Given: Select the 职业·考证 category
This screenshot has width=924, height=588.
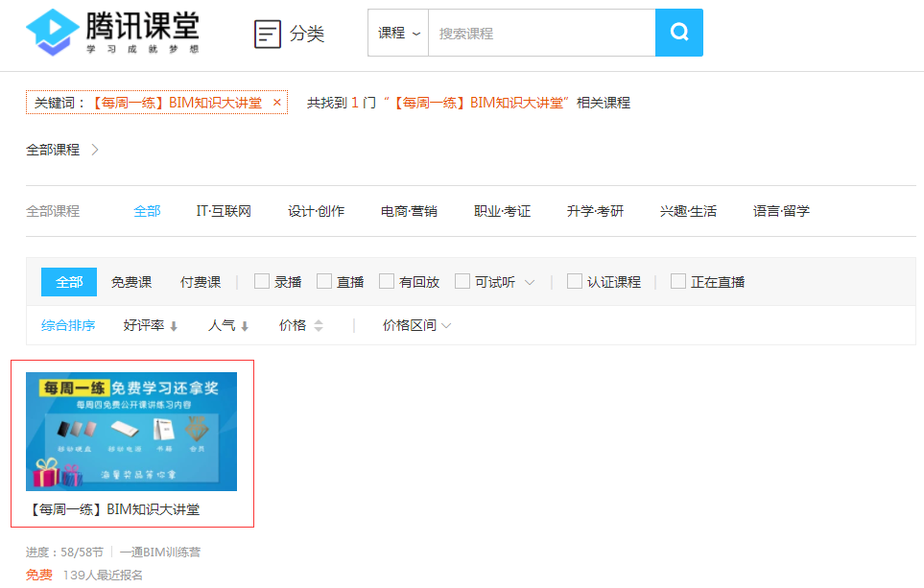Looking at the screenshot, I should point(502,211).
